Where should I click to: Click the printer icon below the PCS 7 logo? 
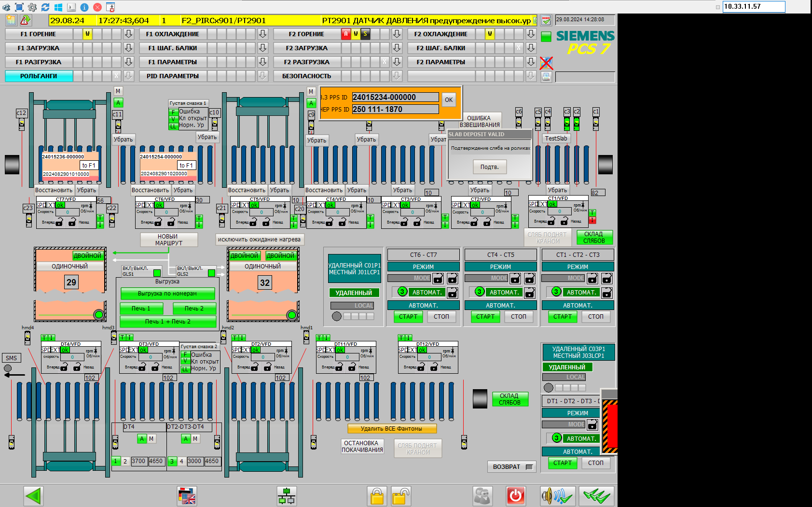[x=546, y=77]
